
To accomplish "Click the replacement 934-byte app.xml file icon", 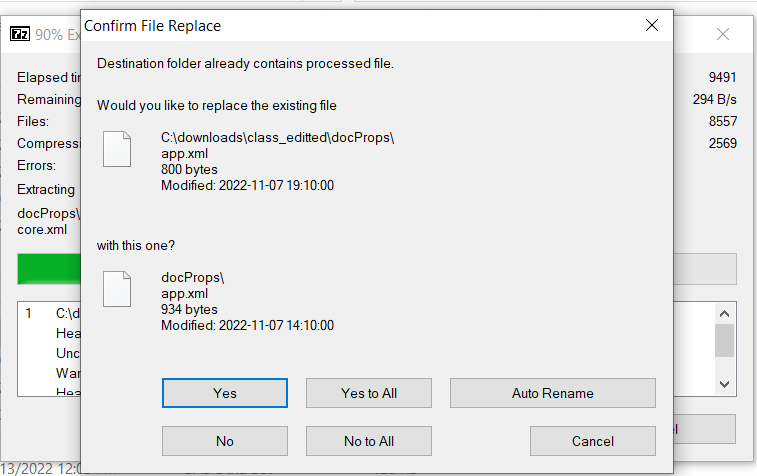I will click(x=118, y=289).
